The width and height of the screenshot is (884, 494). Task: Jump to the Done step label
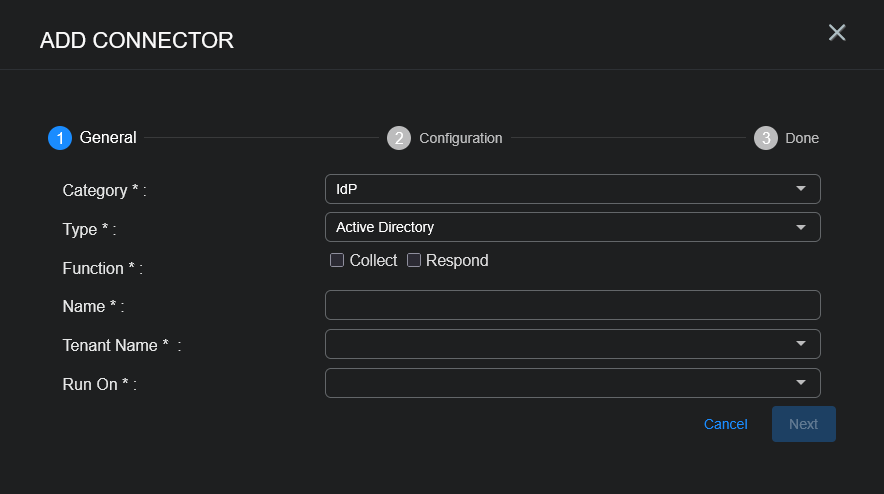pos(802,138)
